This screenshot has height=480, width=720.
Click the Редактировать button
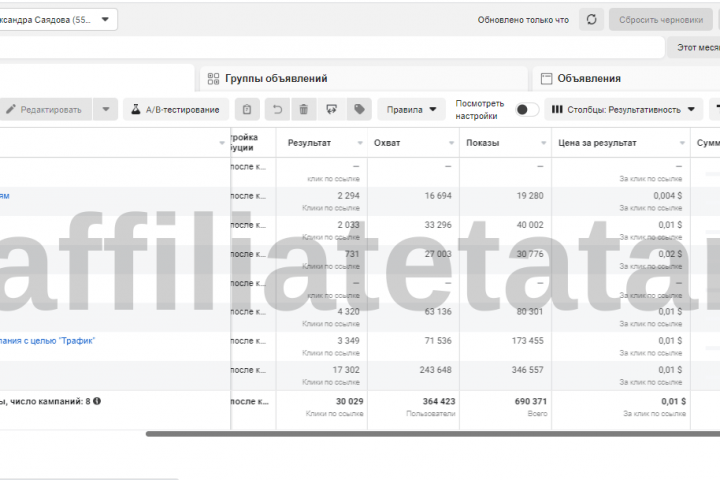coord(46,109)
